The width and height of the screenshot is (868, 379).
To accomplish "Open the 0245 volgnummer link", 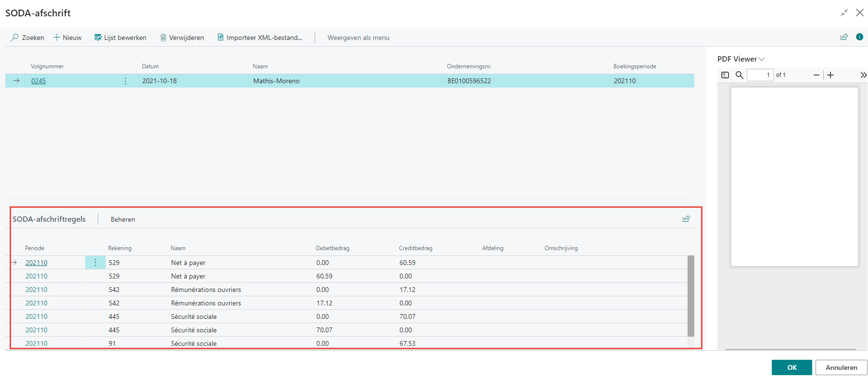I will [38, 81].
